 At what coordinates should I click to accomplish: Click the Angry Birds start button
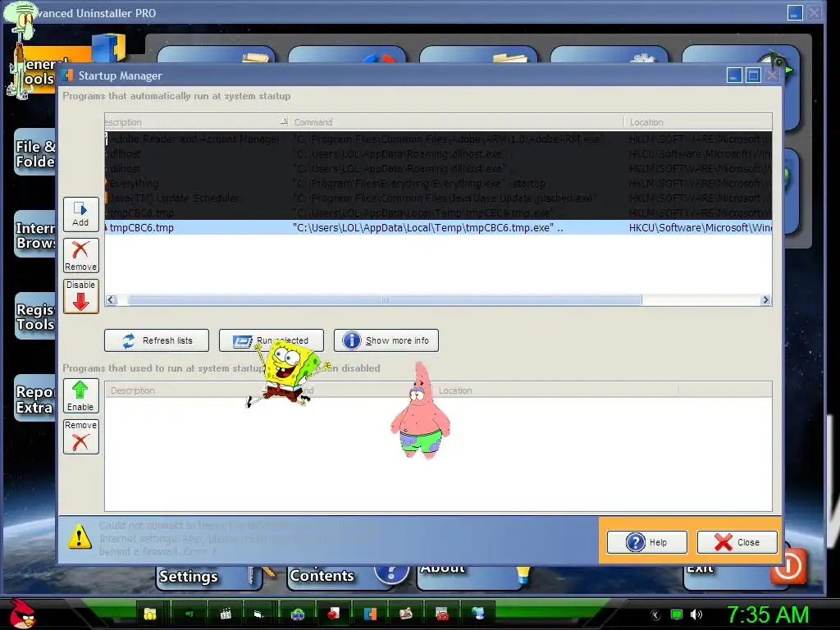22,614
